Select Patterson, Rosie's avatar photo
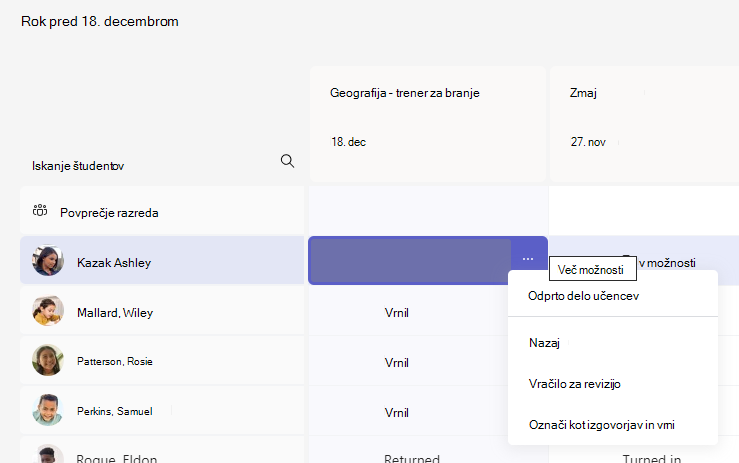 pos(48,360)
